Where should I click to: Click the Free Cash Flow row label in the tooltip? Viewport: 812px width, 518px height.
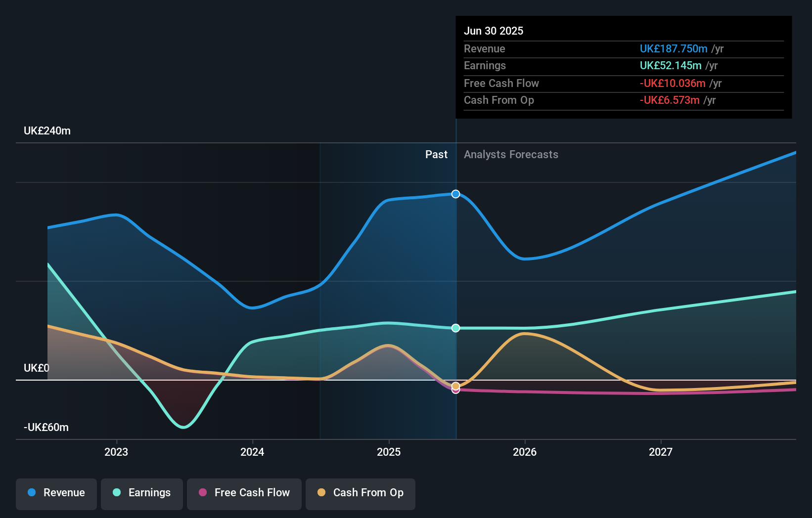[x=501, y=83]
